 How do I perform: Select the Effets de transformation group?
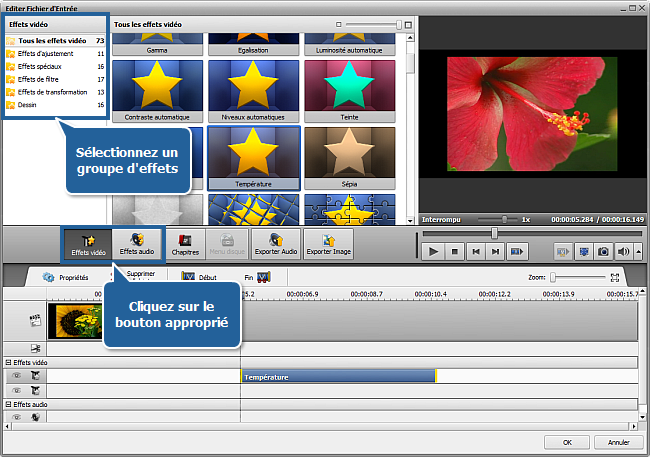(x=52, y=91)
